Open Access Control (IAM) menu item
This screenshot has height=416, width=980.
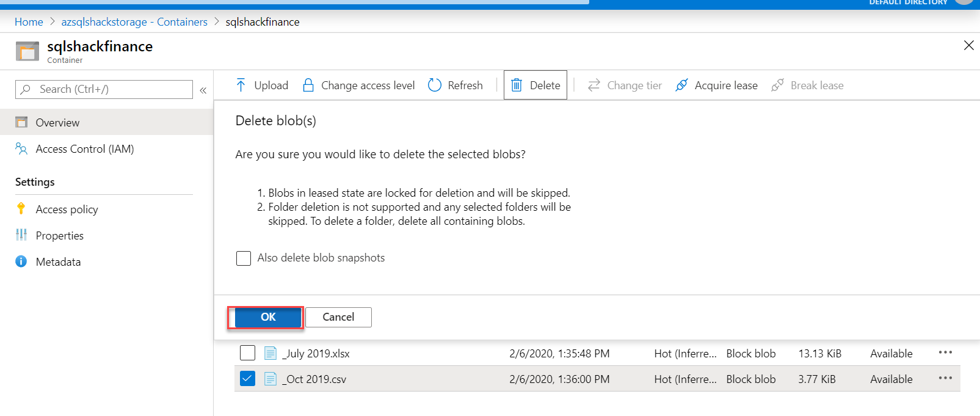84,149
